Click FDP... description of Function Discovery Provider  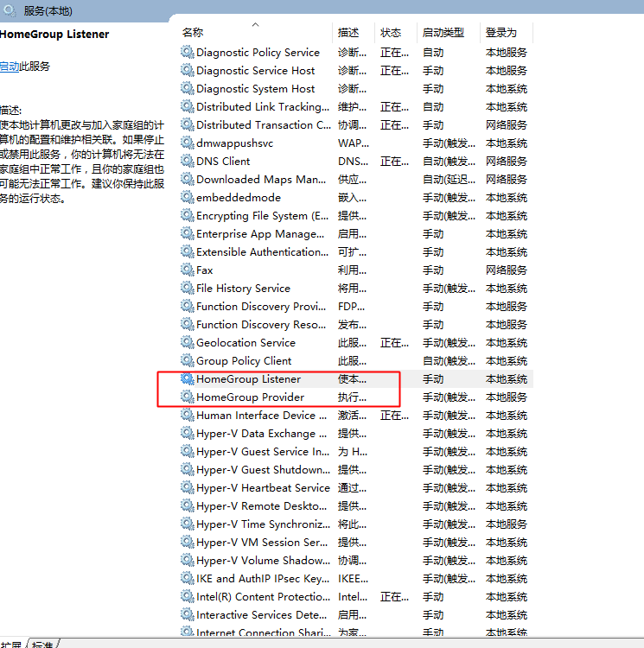(x=351, y=306)
